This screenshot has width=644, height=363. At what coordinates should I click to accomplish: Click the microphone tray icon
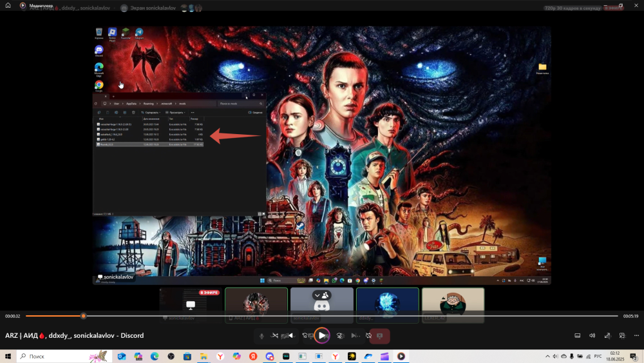pyautogui.click(x=572, y=357)
